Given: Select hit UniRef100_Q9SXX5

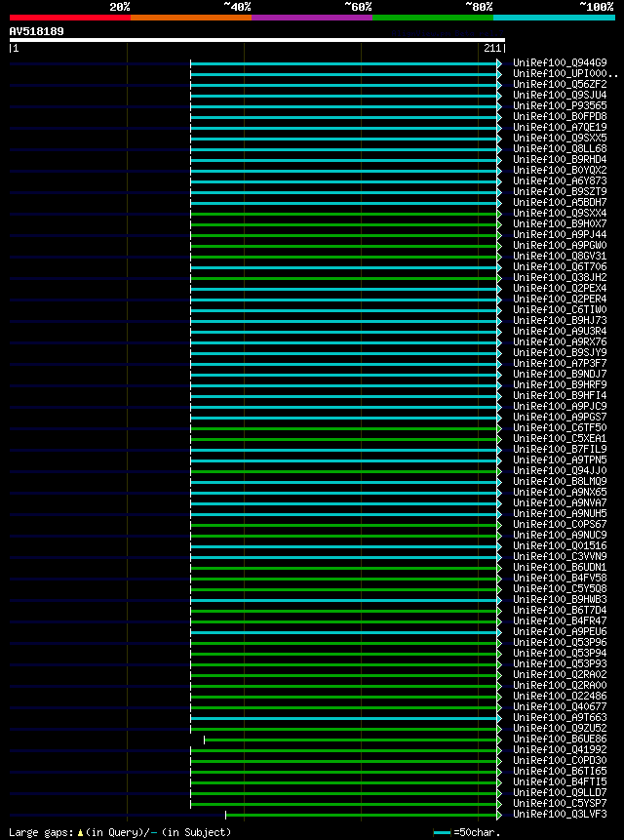Looking at the screenshot, I should click(560, 139).
